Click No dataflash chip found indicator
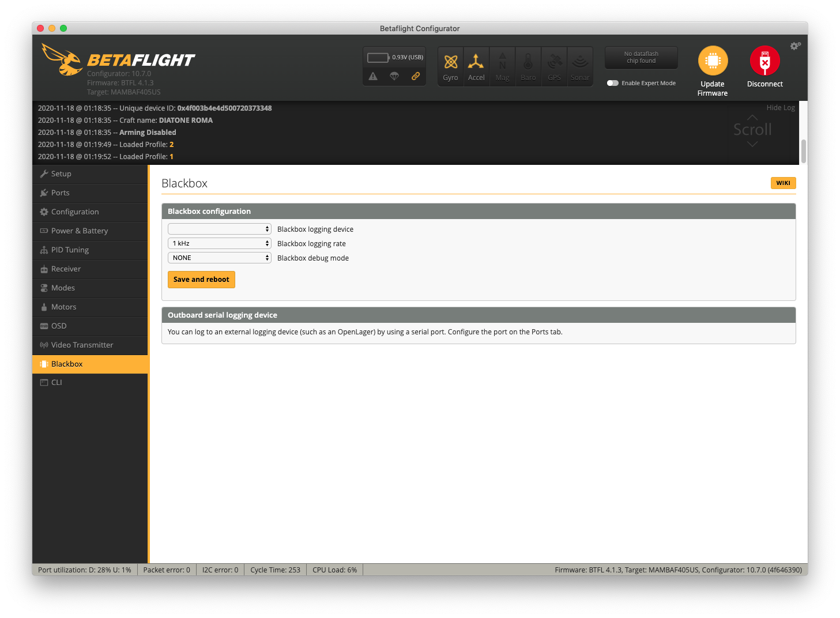This screenshot has width=840, height=618. click(x=641, y=57)
